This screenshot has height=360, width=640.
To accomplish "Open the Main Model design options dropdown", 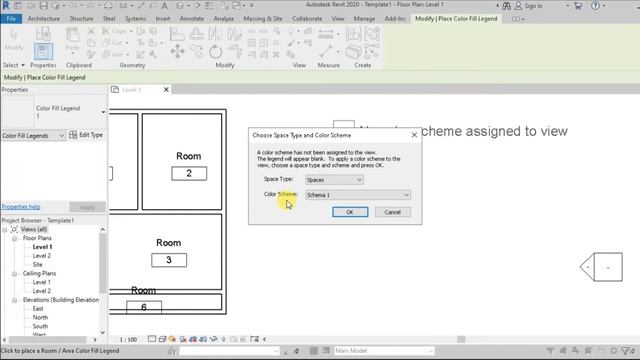I will coord(384,351).
